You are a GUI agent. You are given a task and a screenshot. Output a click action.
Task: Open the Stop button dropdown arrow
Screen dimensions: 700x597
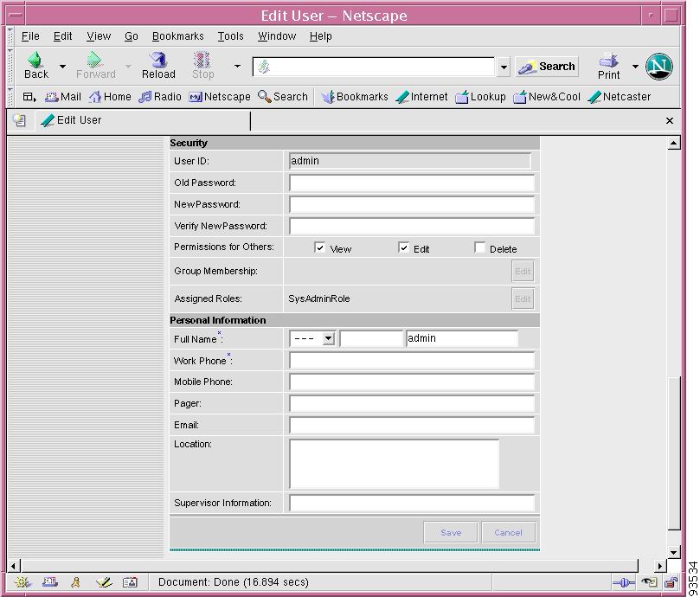pyautogui.click(x=237, y=66)
